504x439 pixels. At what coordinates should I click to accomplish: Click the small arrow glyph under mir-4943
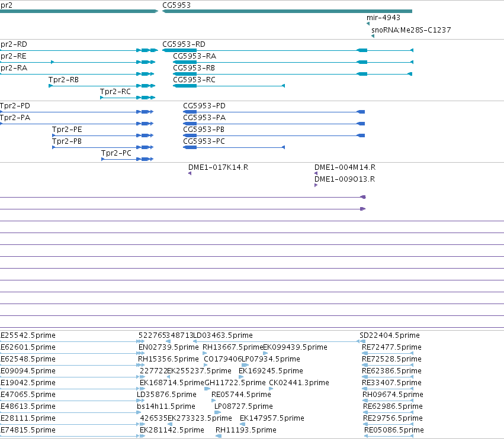point(368,24)
